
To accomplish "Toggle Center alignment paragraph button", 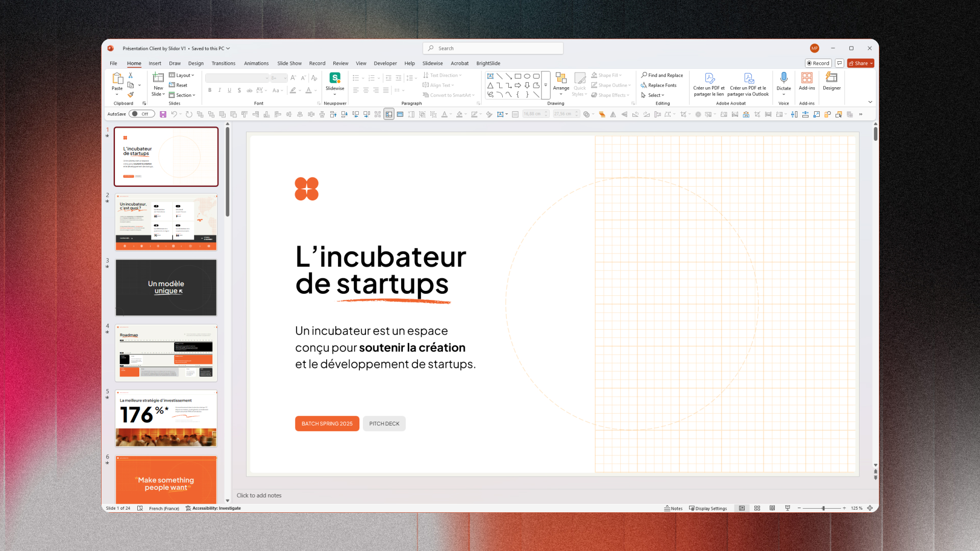I will coord(366,90).
